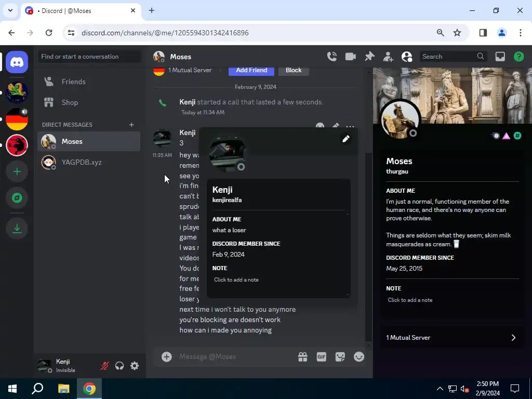
Task: Click Find or start a conversation
Action: pyautogui.click(x=89, y=57)
